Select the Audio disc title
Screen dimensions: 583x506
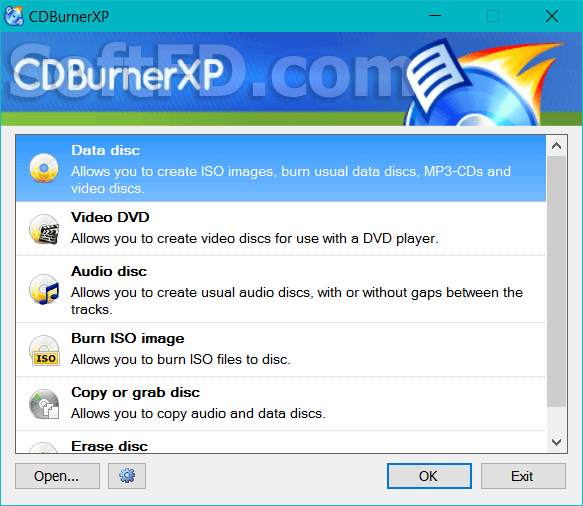coord(109,271)
